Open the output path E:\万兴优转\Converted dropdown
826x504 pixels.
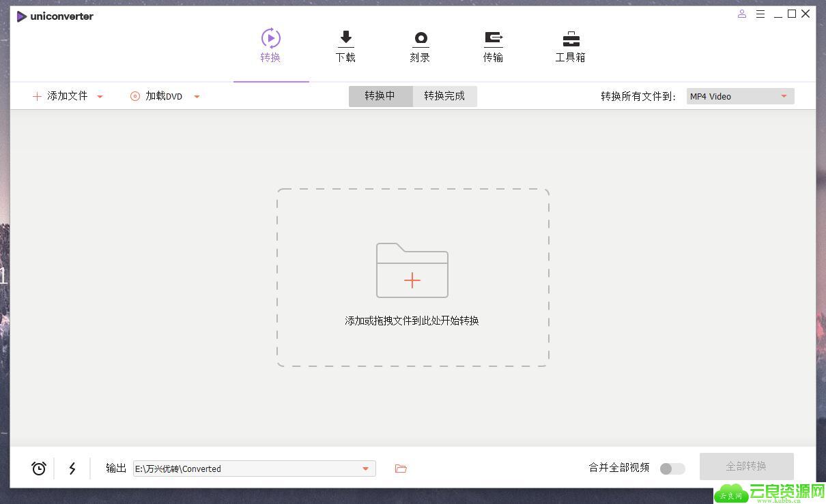(255, 469)
